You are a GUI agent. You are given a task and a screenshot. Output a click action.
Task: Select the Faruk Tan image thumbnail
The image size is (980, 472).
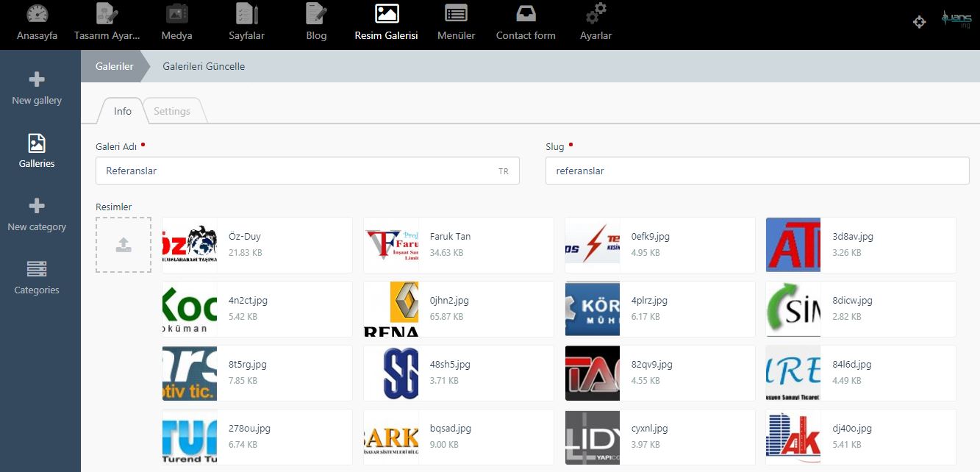click(391, 245)
